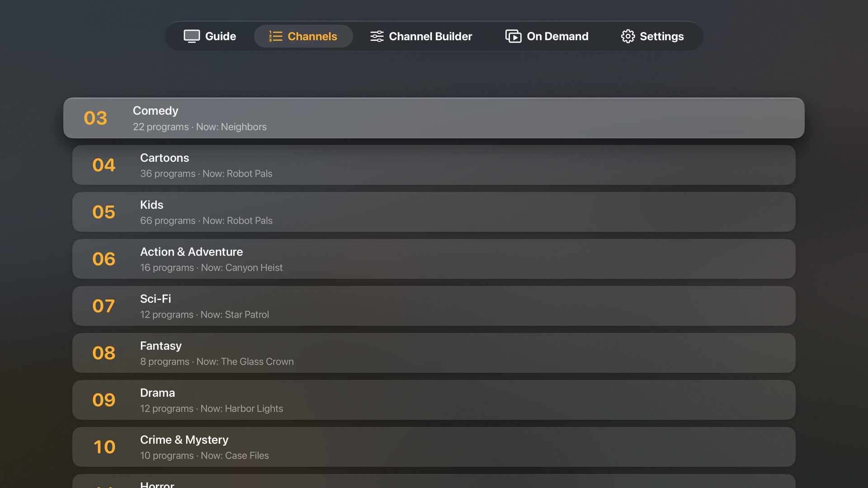Click the Channels numbered-list icon
Viewport: 868px width, 488px height.
click(275, 36)
